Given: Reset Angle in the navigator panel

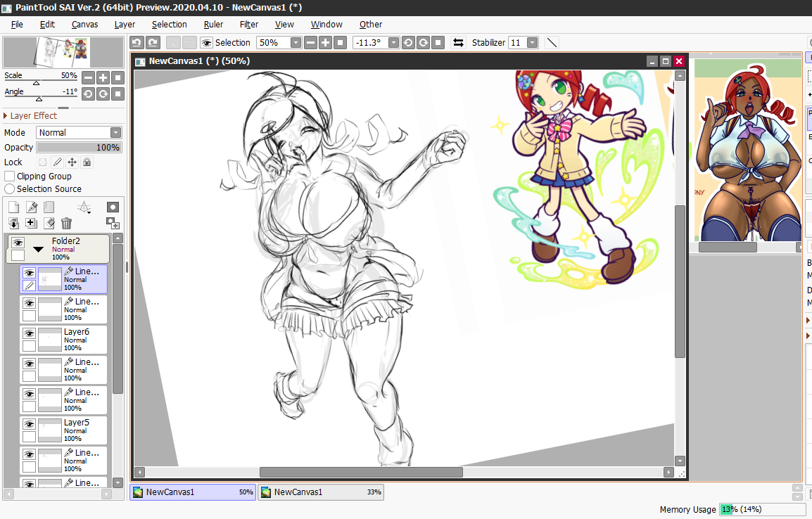Looking at the screenshot, I should (118, 94).
